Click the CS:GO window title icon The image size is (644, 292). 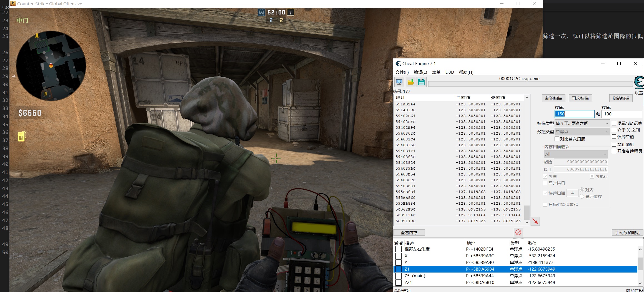13,4
